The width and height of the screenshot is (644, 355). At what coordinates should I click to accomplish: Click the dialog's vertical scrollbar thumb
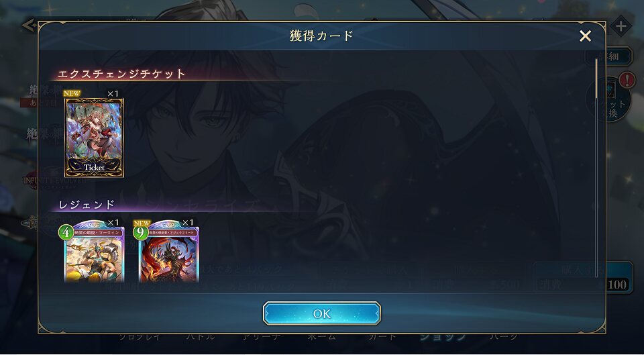coord(597,78)
